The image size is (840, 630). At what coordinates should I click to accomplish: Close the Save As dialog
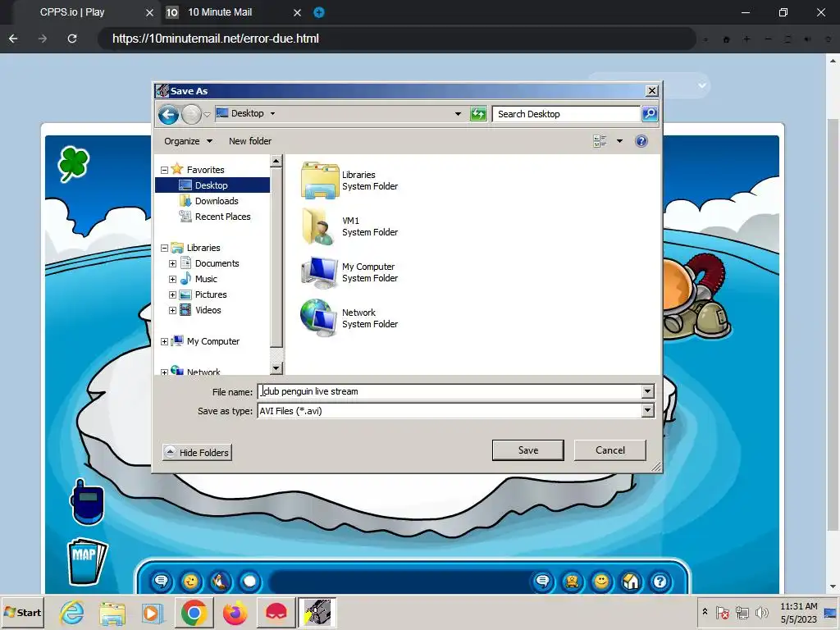pos(651,90)
